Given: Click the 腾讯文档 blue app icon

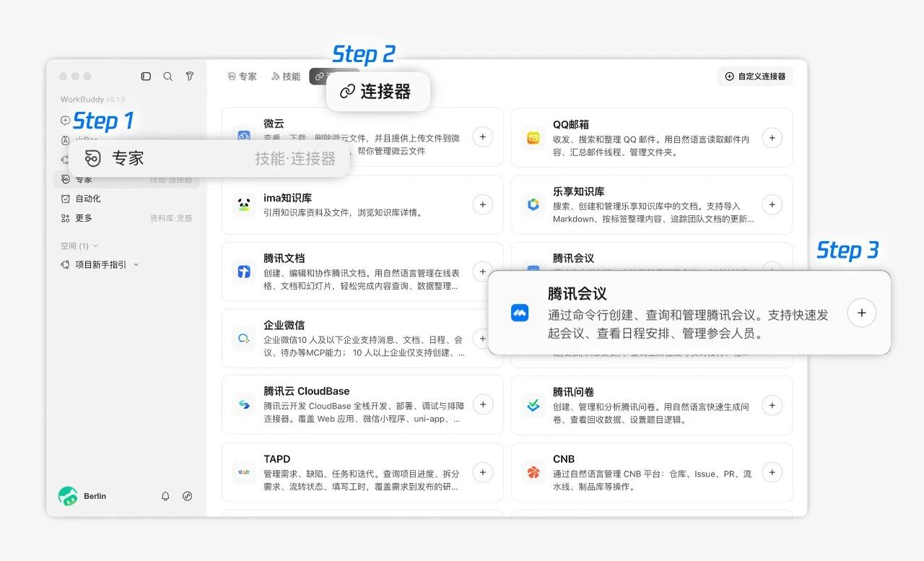Looking at the screenshot, I should [244, 271].
